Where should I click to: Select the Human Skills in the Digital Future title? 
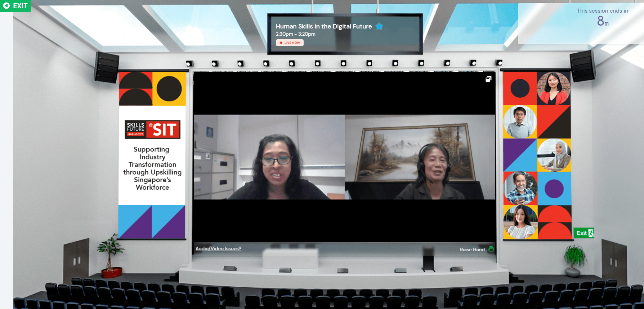point(323,26)
